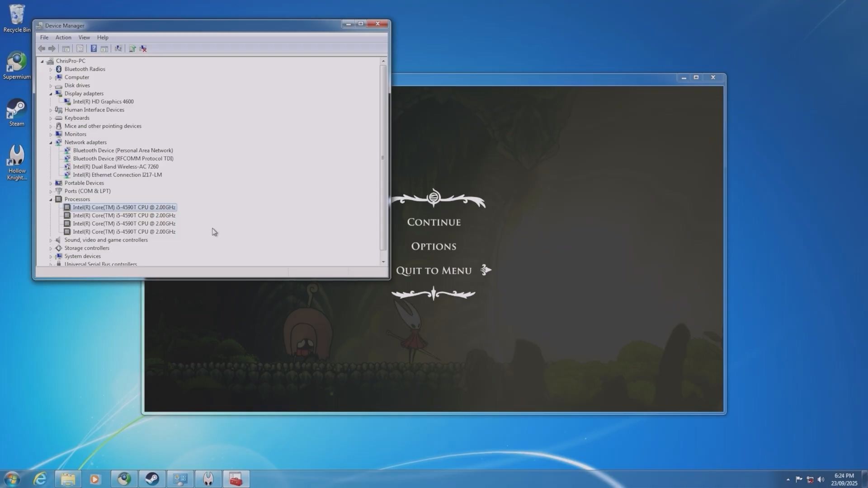This screenshot has width=868, height=488.
Task: Click Update Driver Software toolbar icon
Action: pyautogui.click(x=132, y=49)
